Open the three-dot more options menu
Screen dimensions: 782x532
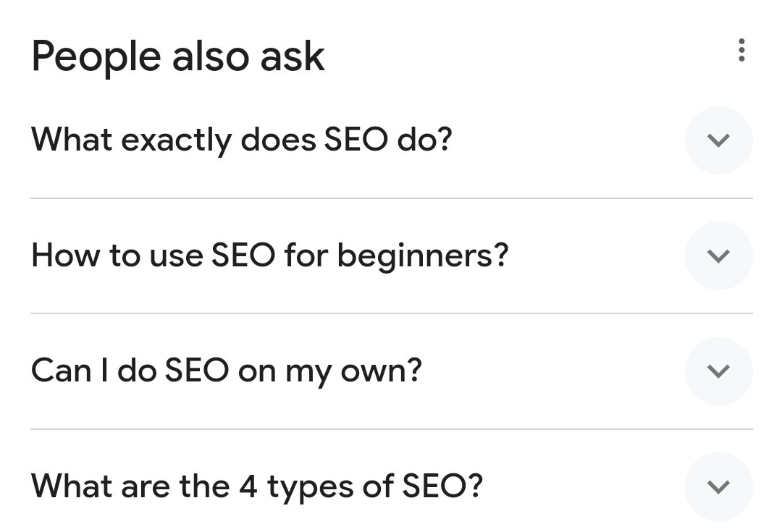740,51
